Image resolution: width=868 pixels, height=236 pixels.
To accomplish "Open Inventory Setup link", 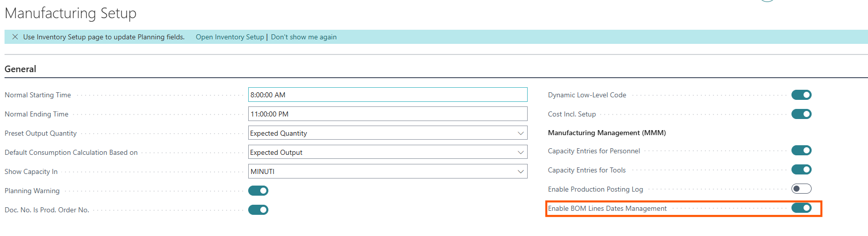I will [230, 37].
